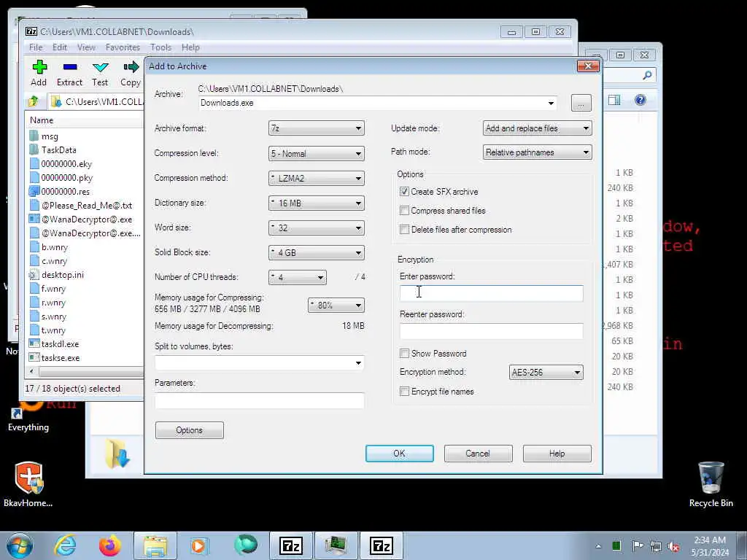Open media player taskbar icon
The height and width of the screenshot is (560, 747).
click(199, 545)
